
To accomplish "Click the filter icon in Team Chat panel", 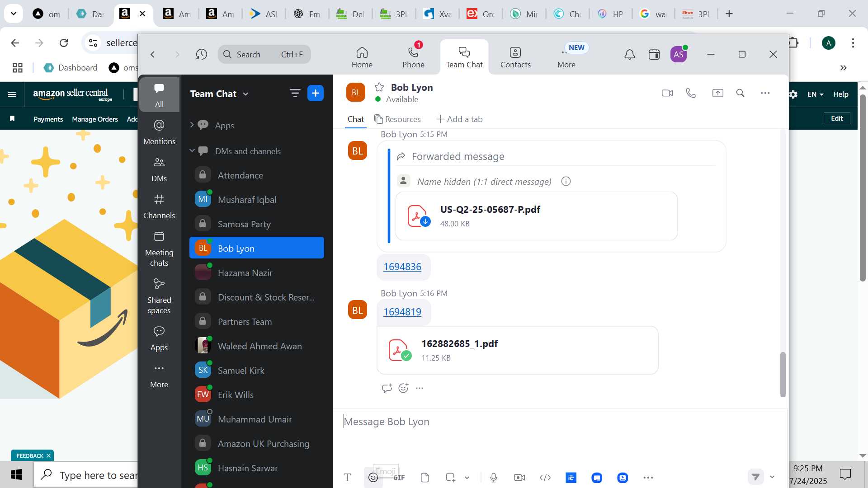I will tap(295, 94).
